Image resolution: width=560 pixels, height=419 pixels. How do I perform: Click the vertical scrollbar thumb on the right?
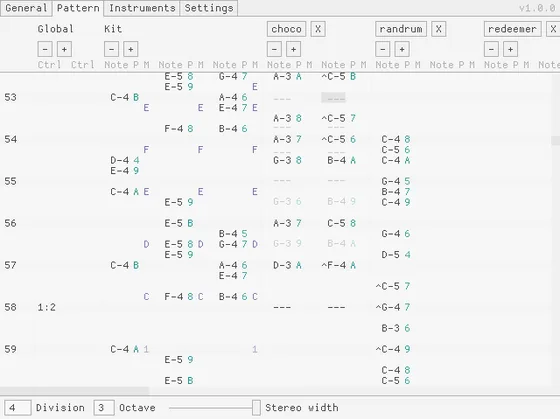pos(555,140)
